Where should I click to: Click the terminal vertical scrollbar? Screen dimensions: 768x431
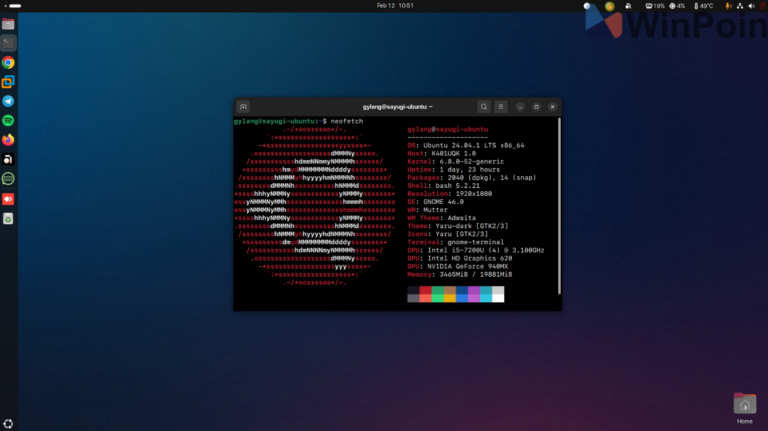(559, 206)
